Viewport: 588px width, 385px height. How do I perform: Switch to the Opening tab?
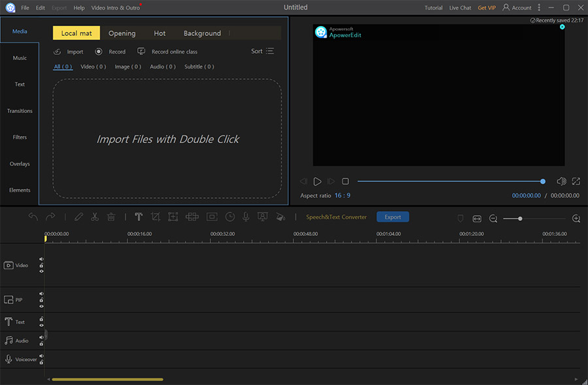coord(122,33)
